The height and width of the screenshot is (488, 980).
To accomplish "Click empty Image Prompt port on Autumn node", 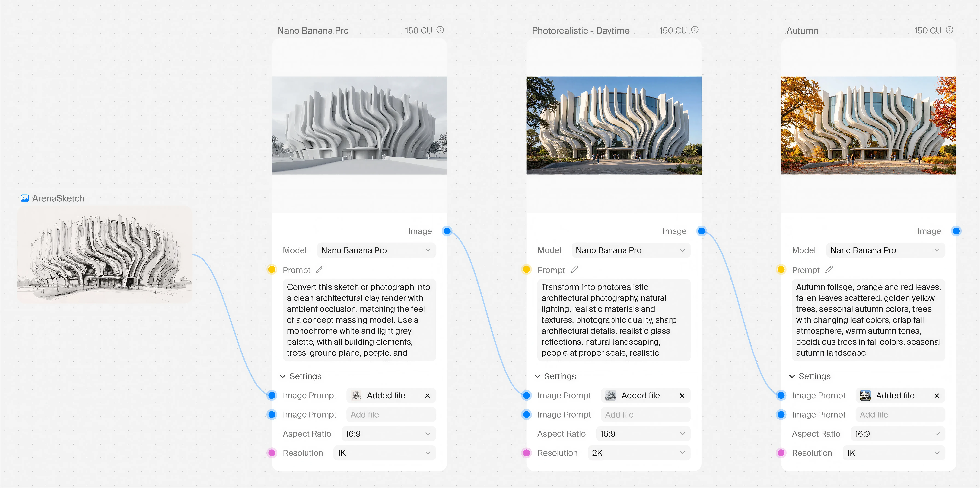I will tap(781, 415).
